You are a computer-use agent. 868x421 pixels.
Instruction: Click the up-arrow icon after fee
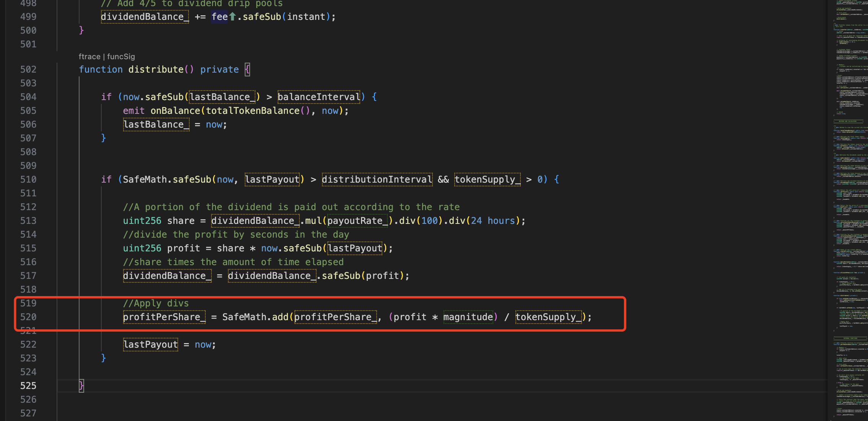pyautogui.click(x=232, y=17)
